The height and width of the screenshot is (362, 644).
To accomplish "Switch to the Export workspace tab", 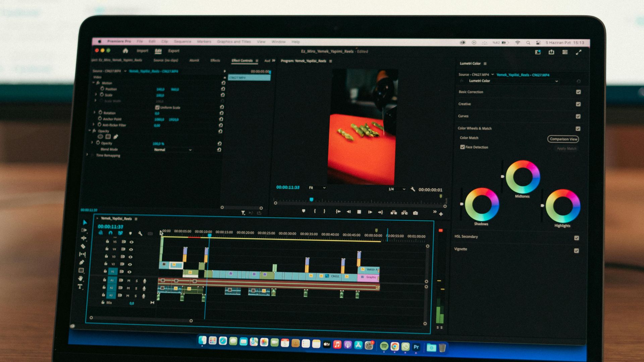I will [174, 51].
